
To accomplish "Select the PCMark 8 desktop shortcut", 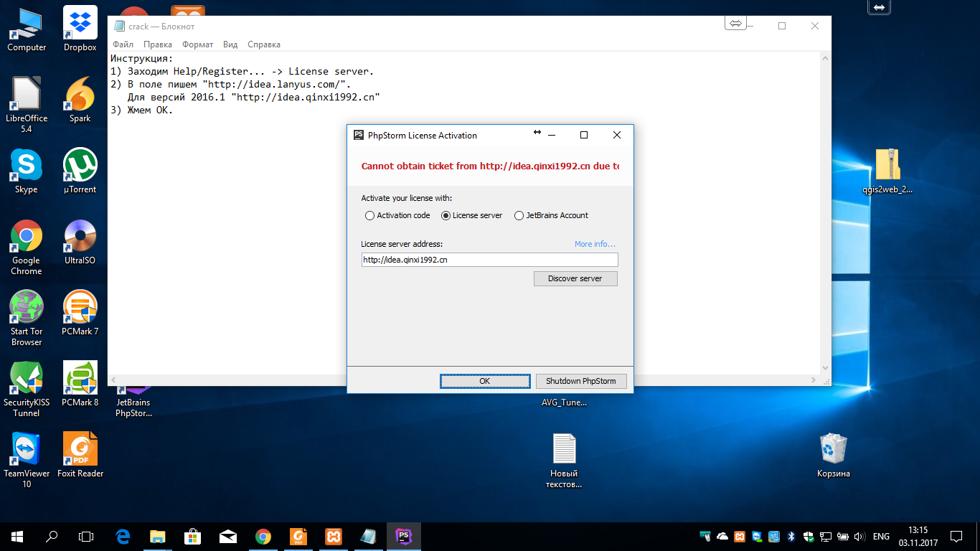I will [80, 385].
